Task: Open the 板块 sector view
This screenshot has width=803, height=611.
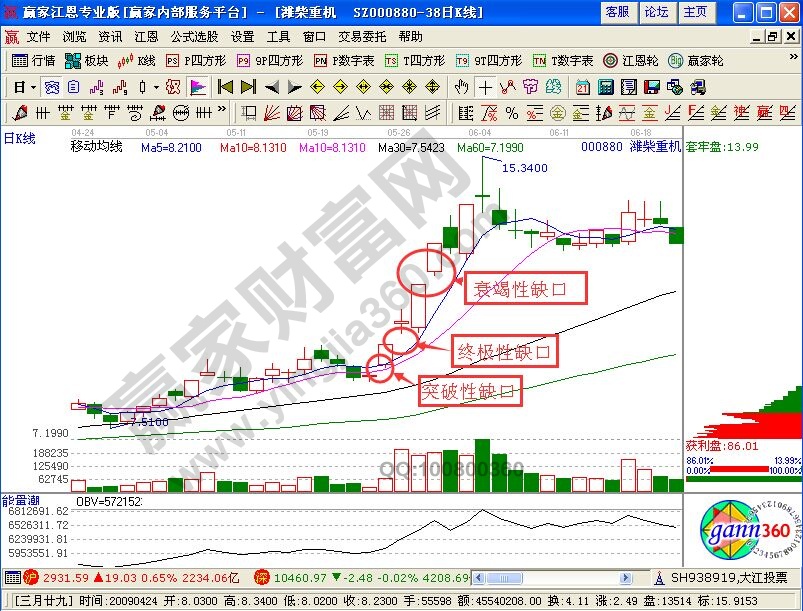Action: click(86, 61)
